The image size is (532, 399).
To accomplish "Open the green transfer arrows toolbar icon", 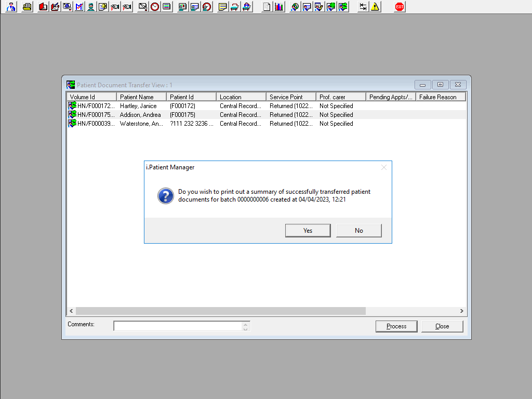I will click(x=343, y=7).
